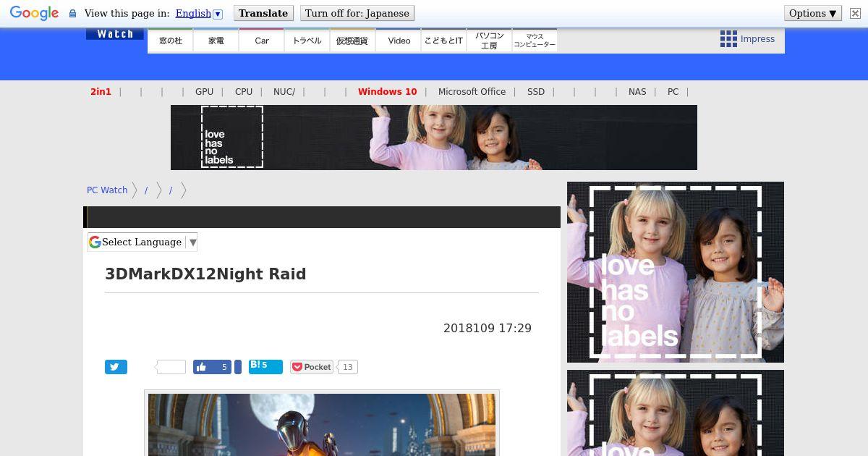Open the SSD topic link
Screen dimensions: 868x456
point(536,92)
